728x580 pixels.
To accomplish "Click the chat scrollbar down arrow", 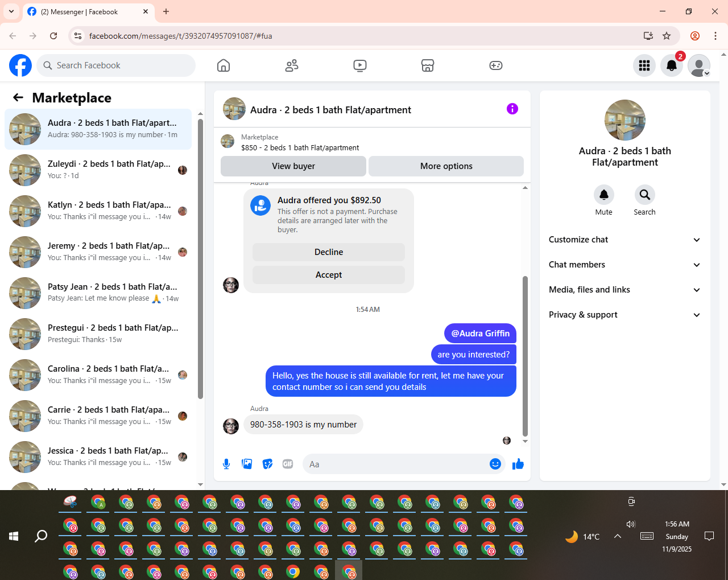I will pos(525,441).
